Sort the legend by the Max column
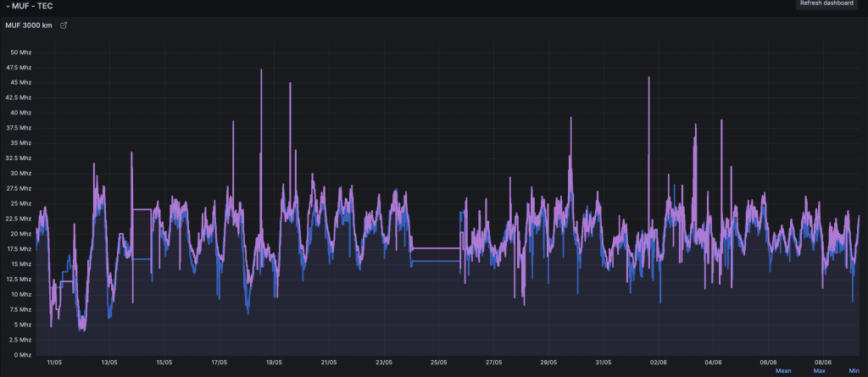 point(819,370)
